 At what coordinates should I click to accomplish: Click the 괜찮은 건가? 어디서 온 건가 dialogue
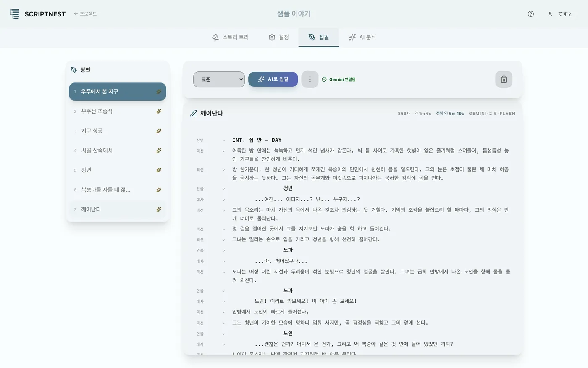point(354,344)
